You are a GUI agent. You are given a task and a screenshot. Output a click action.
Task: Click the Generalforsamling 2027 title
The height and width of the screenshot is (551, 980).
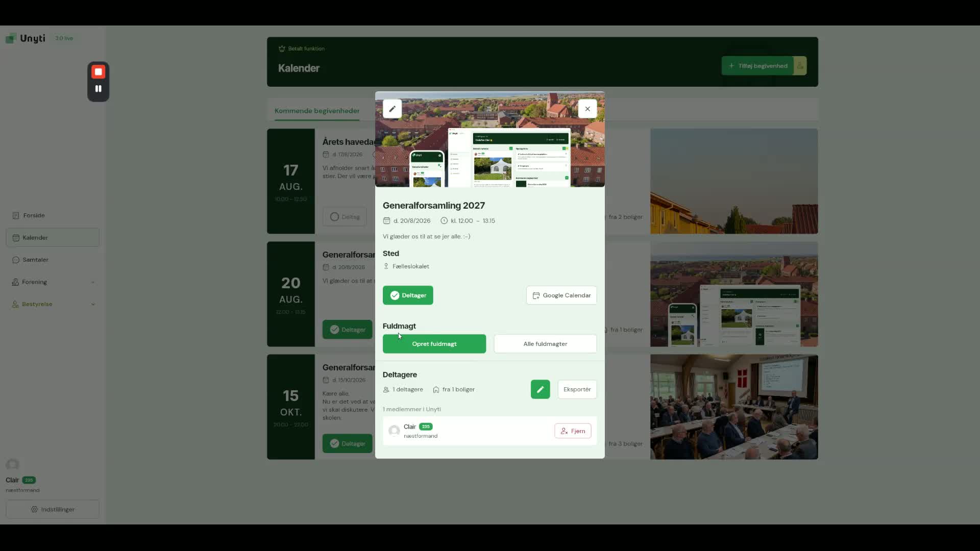click(434, 206)
